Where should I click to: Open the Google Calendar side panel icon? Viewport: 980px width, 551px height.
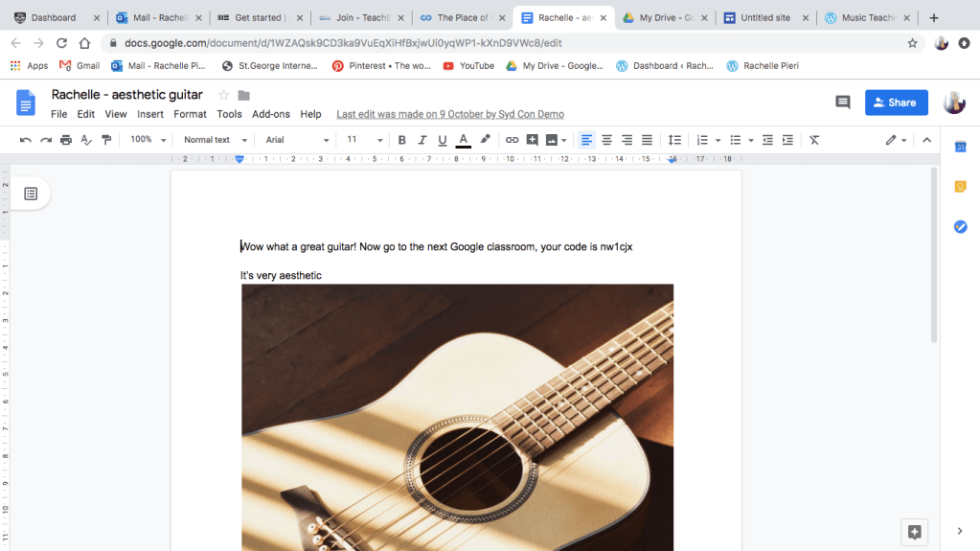coord(960,147)
